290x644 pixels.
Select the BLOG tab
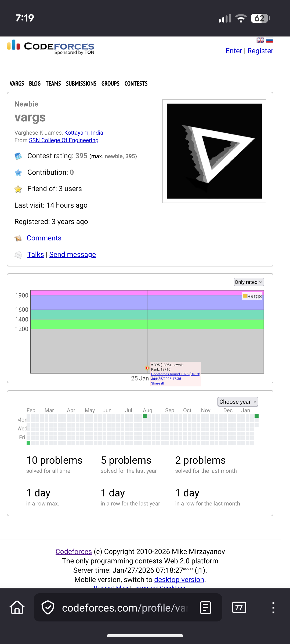pyautogui.click(x=35, y=84)
